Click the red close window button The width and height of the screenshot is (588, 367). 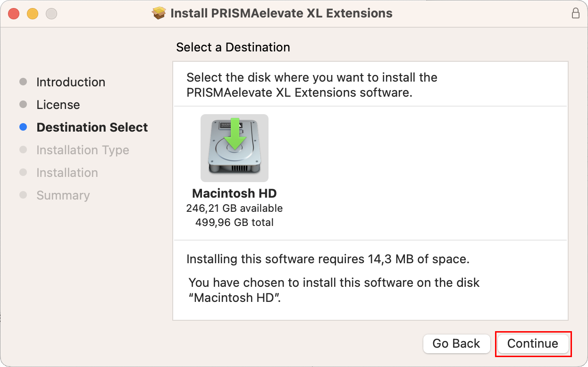point(14,14)
